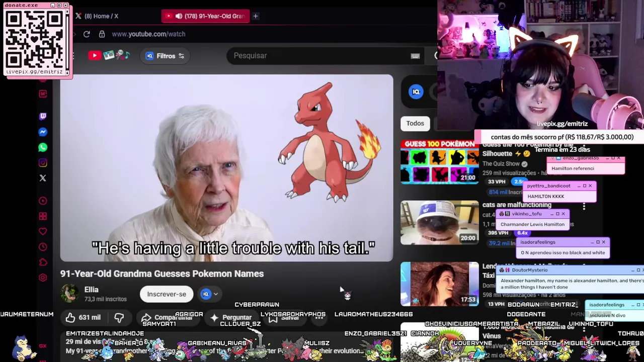
Task: Open the speed dial grid icon in sidebar
Action: 43,216
